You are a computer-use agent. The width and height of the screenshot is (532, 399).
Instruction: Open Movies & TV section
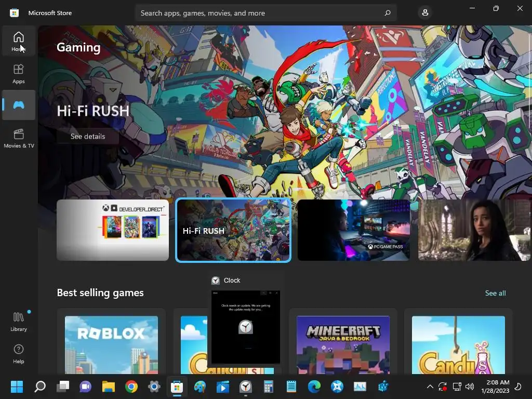point(19,138)
